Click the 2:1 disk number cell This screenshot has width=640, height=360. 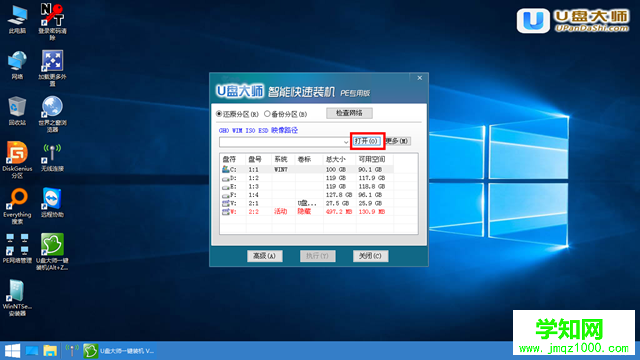(x=253, y=203)
